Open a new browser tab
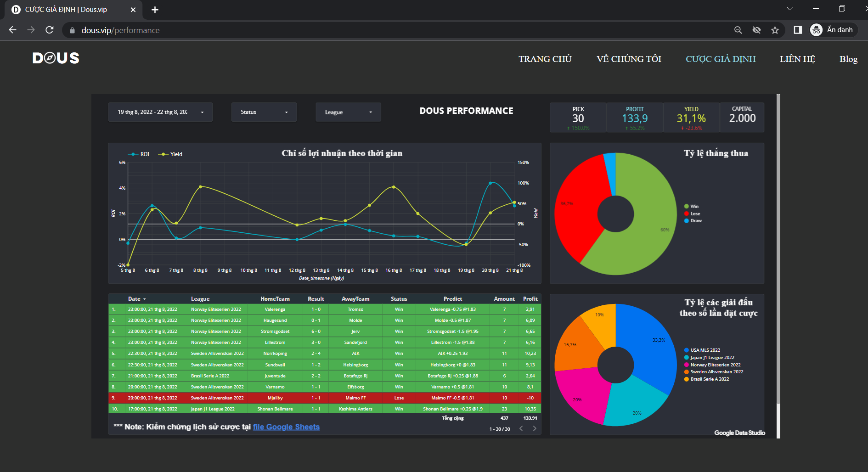Screen dimensions: 868x472 point(155,10)
